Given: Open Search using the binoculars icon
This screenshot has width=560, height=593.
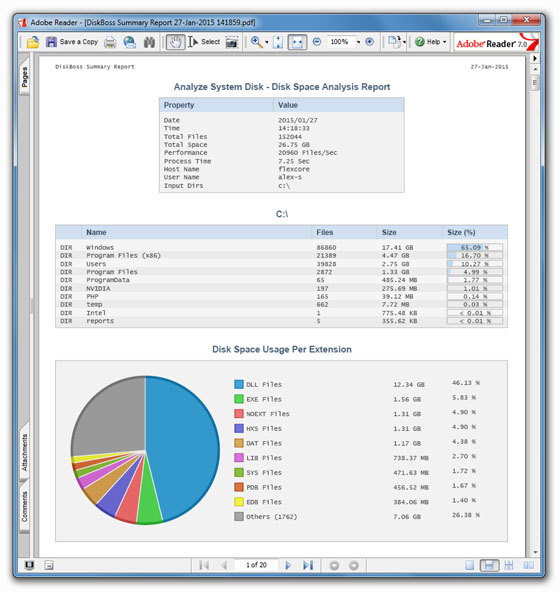Looking at the screenshot, I should pos(149,42).
